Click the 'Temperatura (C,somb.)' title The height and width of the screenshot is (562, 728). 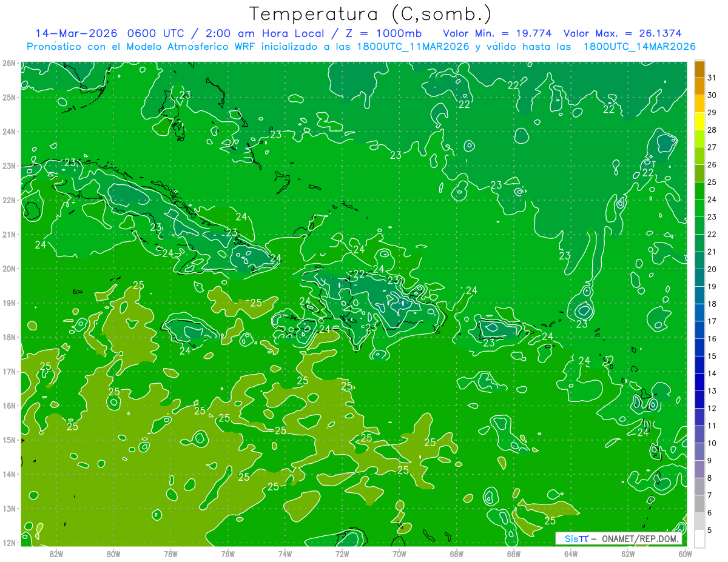(371, 14)
